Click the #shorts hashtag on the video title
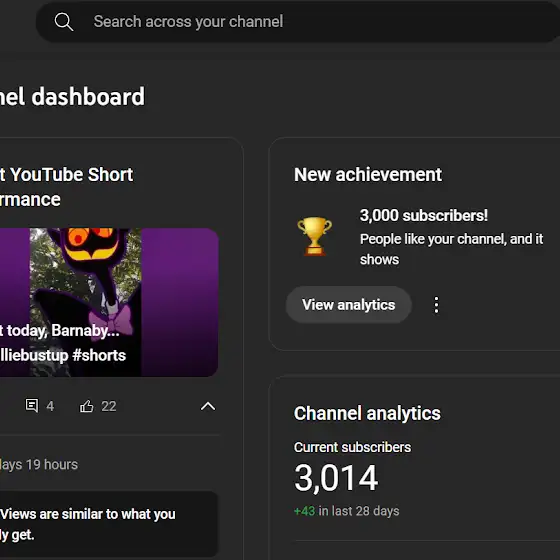560x560 pixels. pyautogui.click(x=99, y=356)
